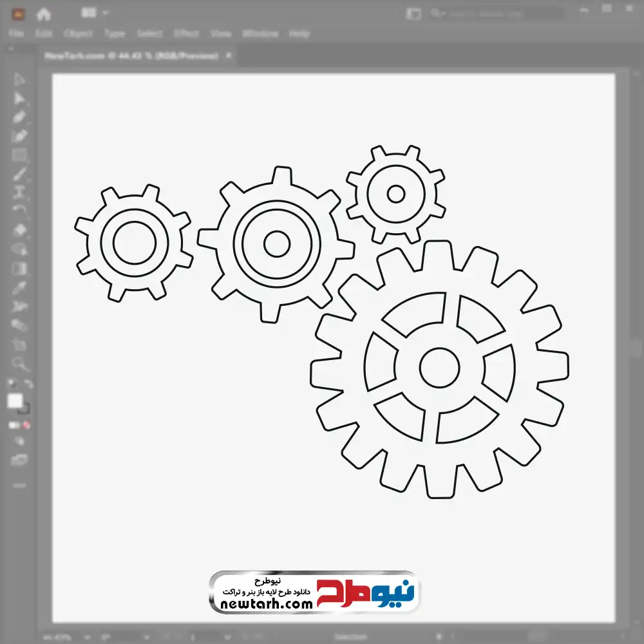
Task: Pick the Pen tool
Action: click(19, 117)
